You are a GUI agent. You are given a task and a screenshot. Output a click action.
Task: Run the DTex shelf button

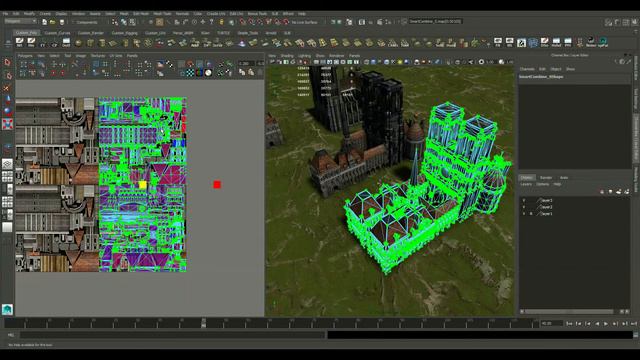[544, 42]
